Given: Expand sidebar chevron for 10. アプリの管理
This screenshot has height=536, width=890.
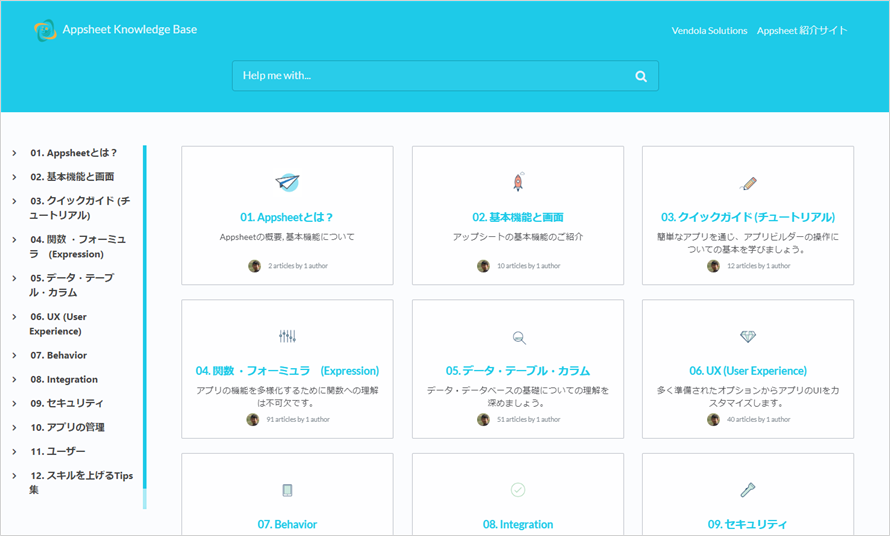Looking at the screenshot, I should click(14, 428).
